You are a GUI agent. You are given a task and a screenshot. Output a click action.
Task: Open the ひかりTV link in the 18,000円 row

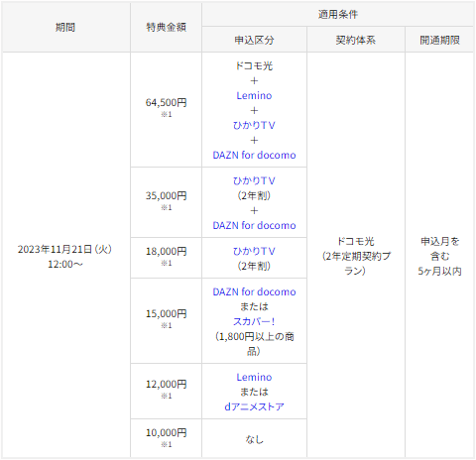pyautogui.click(x=254, y=251)
